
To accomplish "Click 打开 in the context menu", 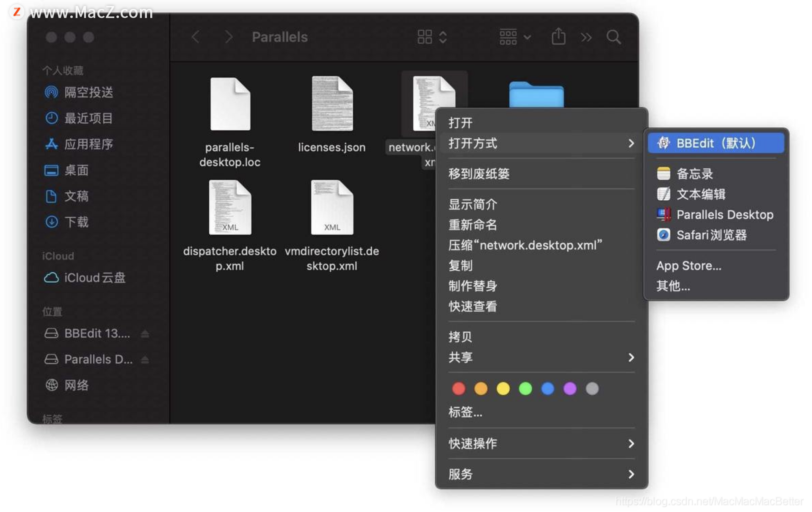I will click(x=541, y=123).
